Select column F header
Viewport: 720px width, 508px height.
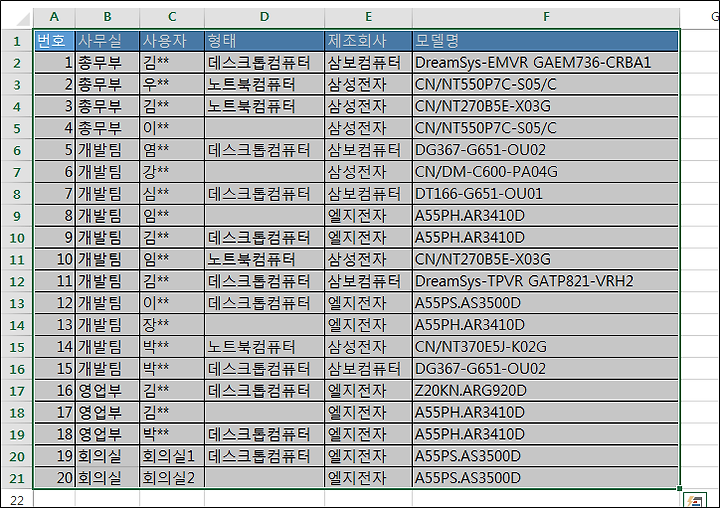pos(546,17)
